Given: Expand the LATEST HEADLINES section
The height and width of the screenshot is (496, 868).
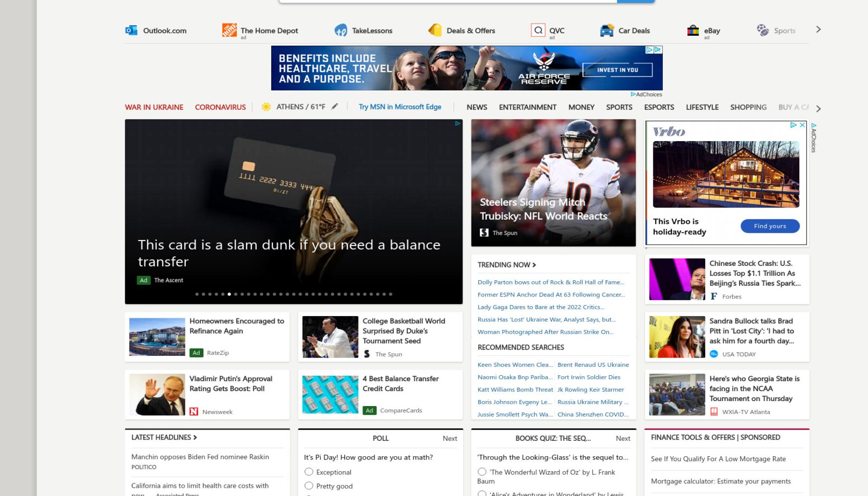Looking at the screenshot, I should pyautogui.click(x=164, y=437).
